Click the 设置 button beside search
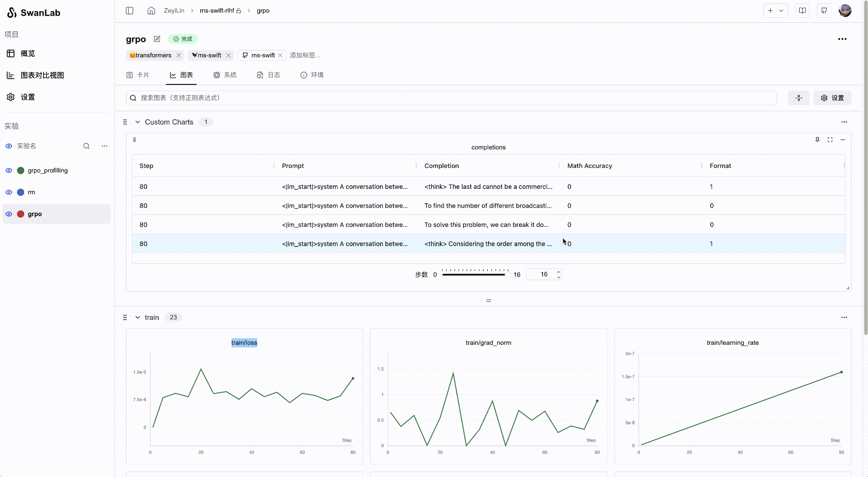Screen dimensions: 868x477 point(832,98)
